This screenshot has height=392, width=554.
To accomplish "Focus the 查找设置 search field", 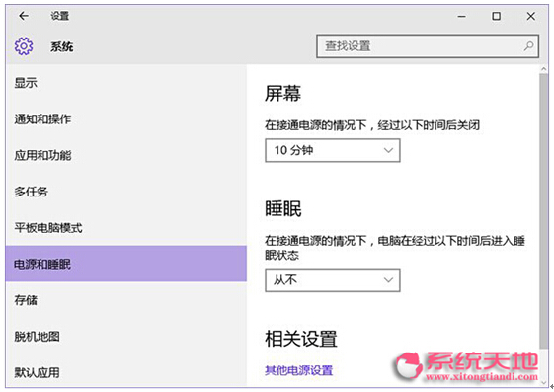I will pyautogui.click(x=428, y=45).
